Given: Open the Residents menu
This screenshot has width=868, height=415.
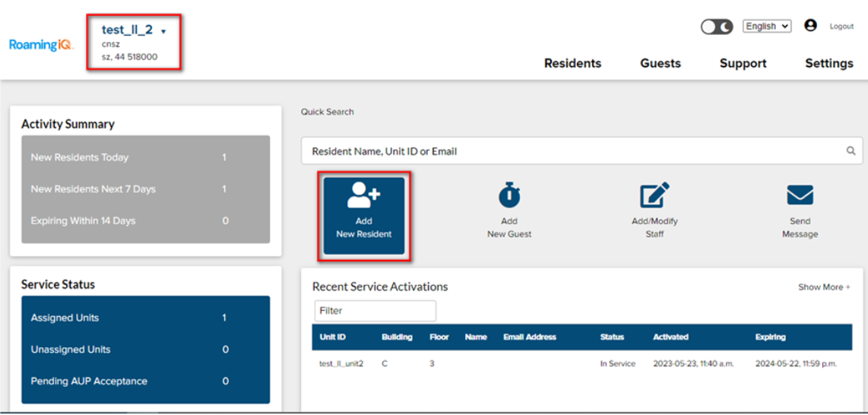Looking at the screenshot, I should pos(572,64).
